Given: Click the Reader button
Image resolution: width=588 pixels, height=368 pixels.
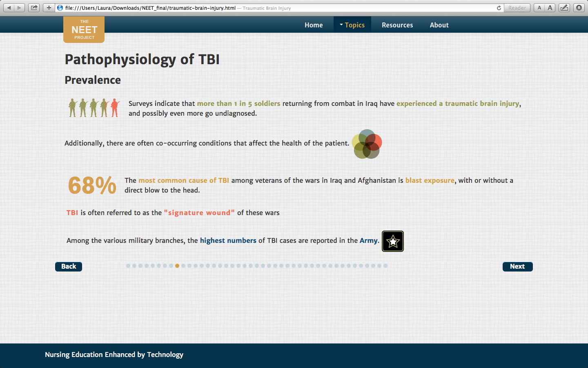Looking at the screenshot, I should click(x=517, y=8).
